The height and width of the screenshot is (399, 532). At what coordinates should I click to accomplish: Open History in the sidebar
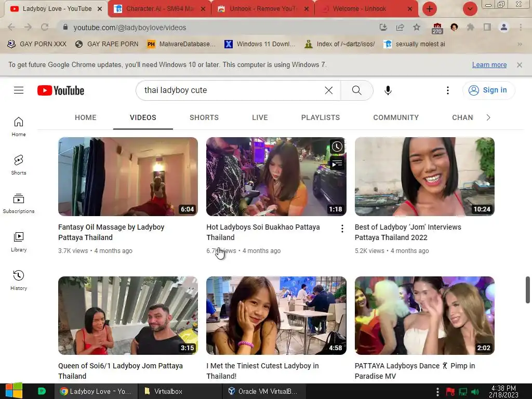[19, 280]
